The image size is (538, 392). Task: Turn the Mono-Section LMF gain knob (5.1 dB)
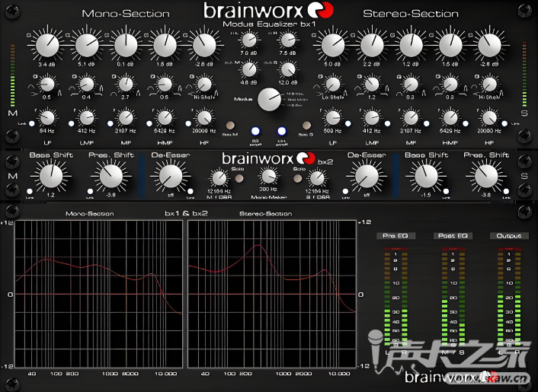[87, 45]
